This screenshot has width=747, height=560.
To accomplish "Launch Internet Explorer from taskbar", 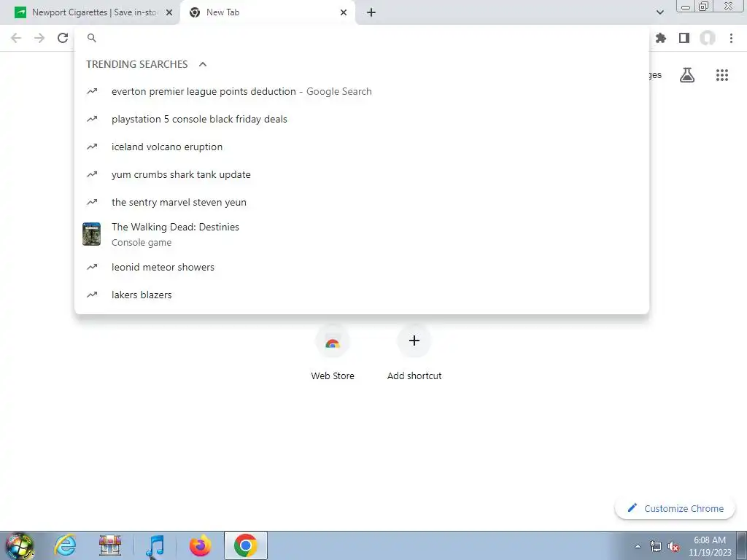I will coord(65,545).
